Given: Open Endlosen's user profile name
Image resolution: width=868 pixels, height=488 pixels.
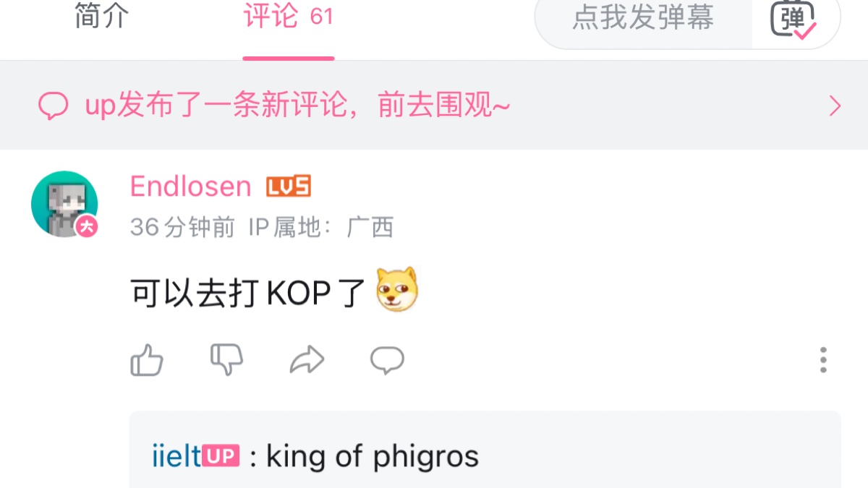Looking at the screenshot, I should [190, 187].
